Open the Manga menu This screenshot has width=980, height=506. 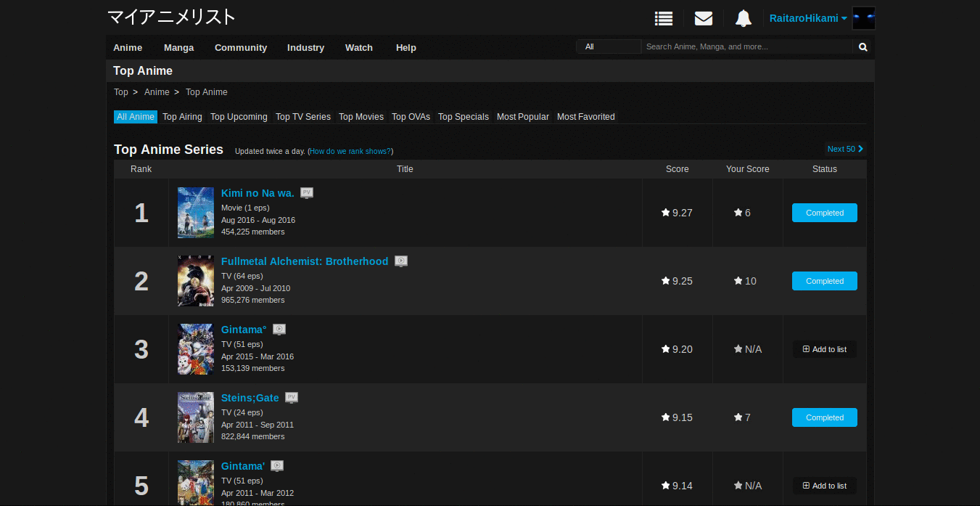[x=179, y=47]
